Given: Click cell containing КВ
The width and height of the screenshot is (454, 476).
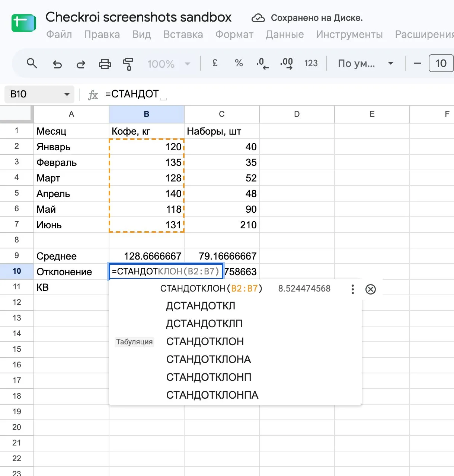Looking at the screenshot, I should pos(71,287).
